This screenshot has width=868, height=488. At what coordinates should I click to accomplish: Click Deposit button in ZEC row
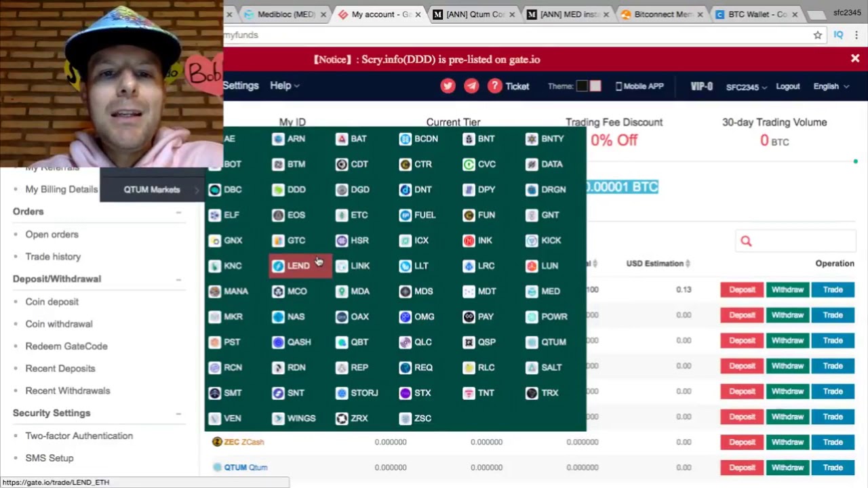pos(742,442)
